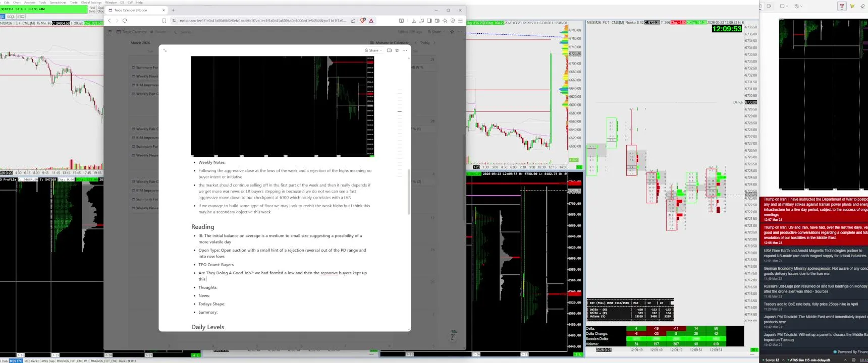Select the yellow highlighter tool

click(852, 6)
